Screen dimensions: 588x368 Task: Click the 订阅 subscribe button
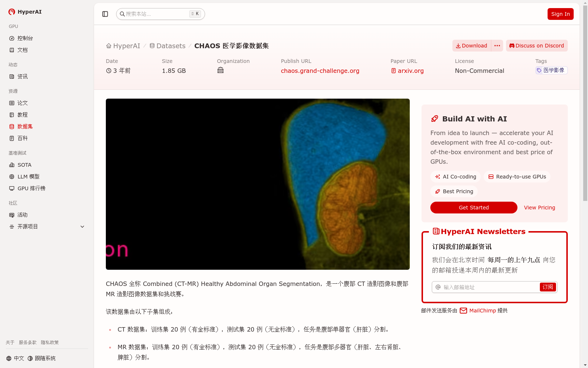(x=548, y=287)
